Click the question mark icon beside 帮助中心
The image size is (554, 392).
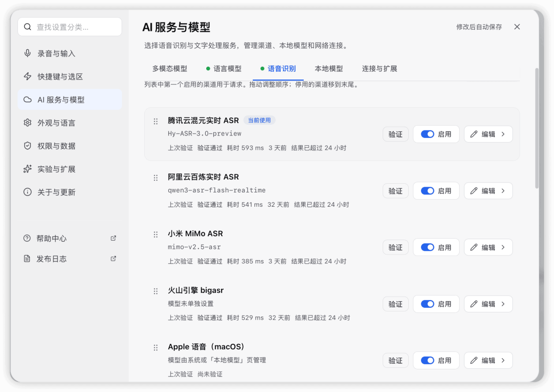27,238
